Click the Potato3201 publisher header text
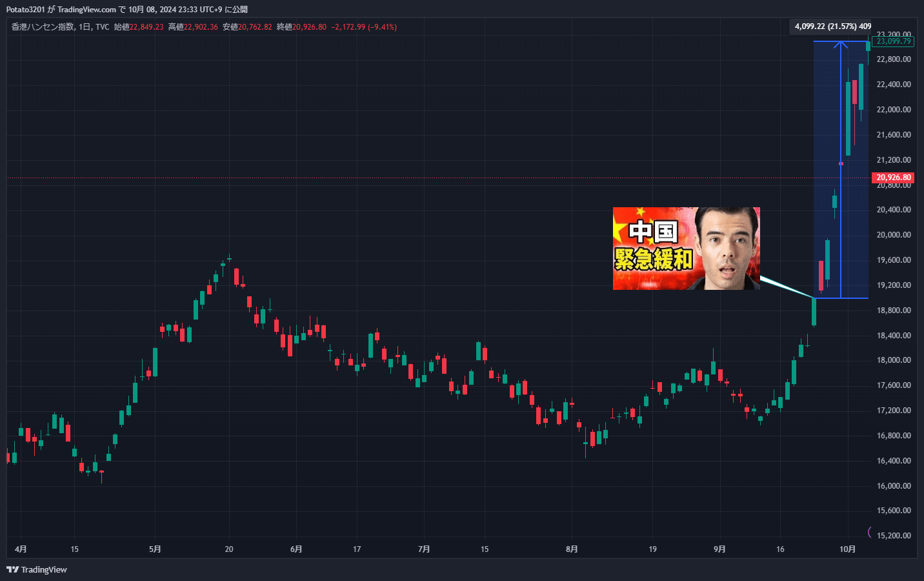 pyautogui.click(x=26, y=9)
